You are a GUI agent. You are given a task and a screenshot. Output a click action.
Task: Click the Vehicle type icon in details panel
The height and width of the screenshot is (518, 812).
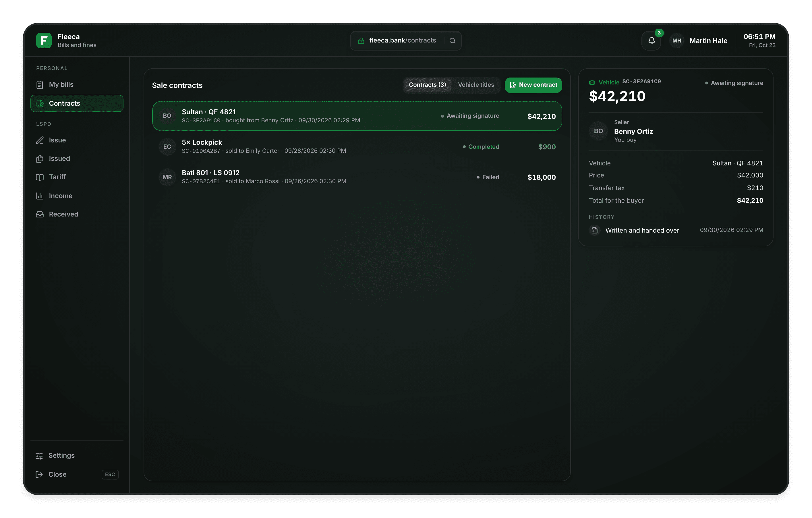click(x=592, y=83)
